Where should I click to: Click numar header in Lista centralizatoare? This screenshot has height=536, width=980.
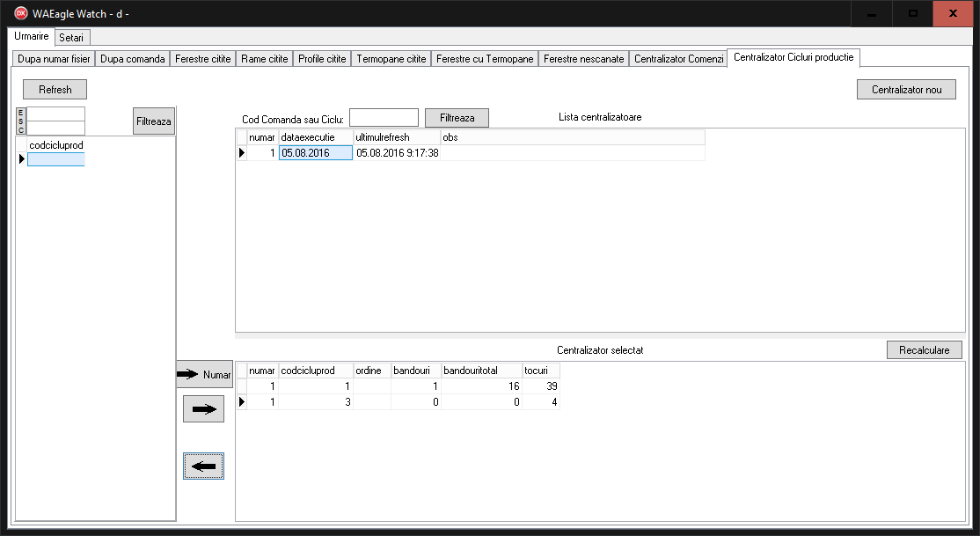[x=262, y=137]
